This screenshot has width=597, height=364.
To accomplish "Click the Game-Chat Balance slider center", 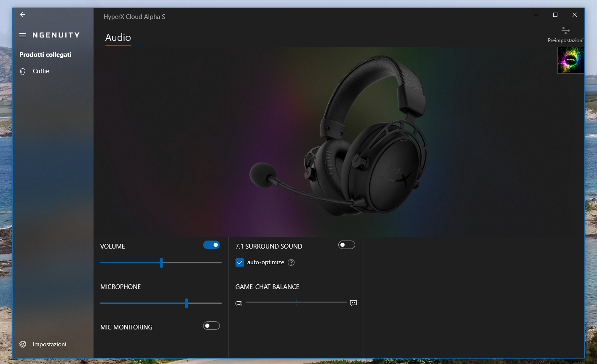I will pos(296,302).
